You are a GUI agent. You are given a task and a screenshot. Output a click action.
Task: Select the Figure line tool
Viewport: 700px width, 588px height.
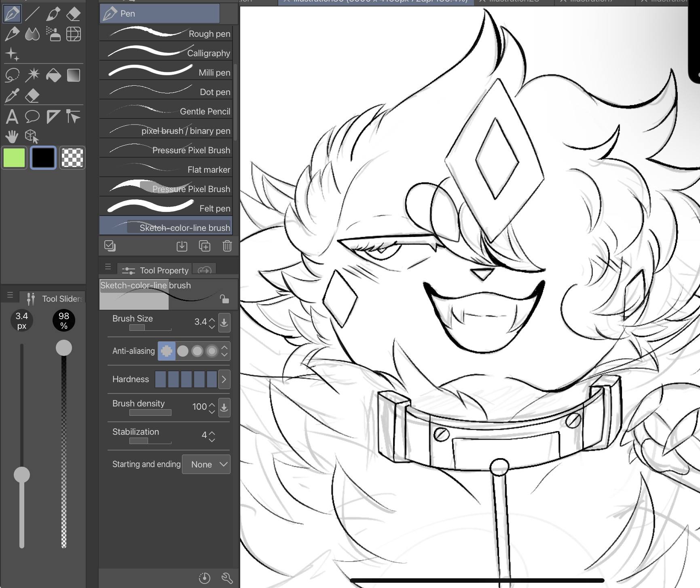click(x=32, y=14)
